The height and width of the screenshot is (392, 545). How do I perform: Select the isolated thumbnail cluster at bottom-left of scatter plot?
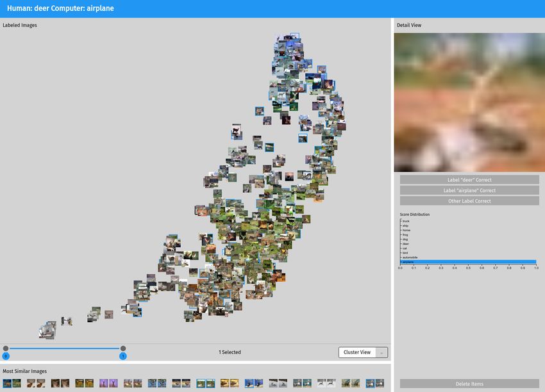47,330
